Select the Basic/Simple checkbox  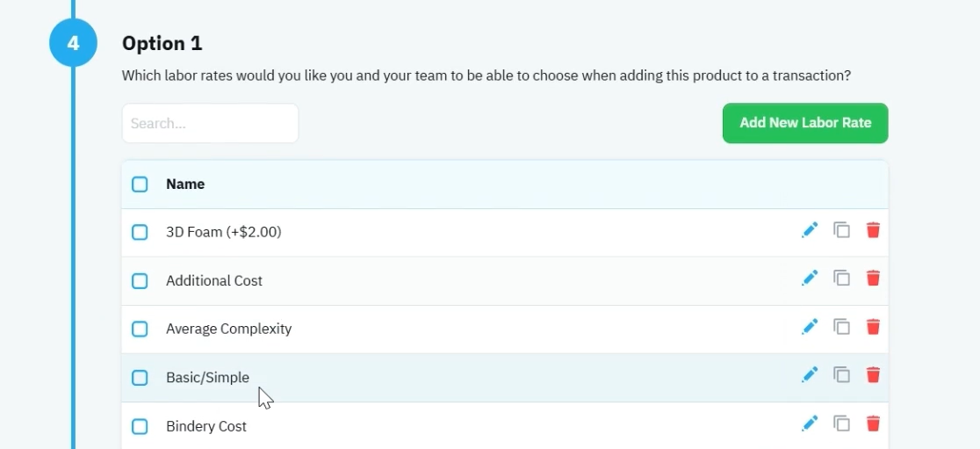tap(140, 378)
